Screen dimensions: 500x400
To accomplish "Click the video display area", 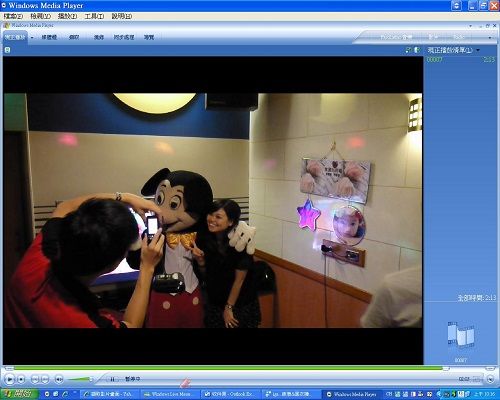I will click(x=213, y=210).
